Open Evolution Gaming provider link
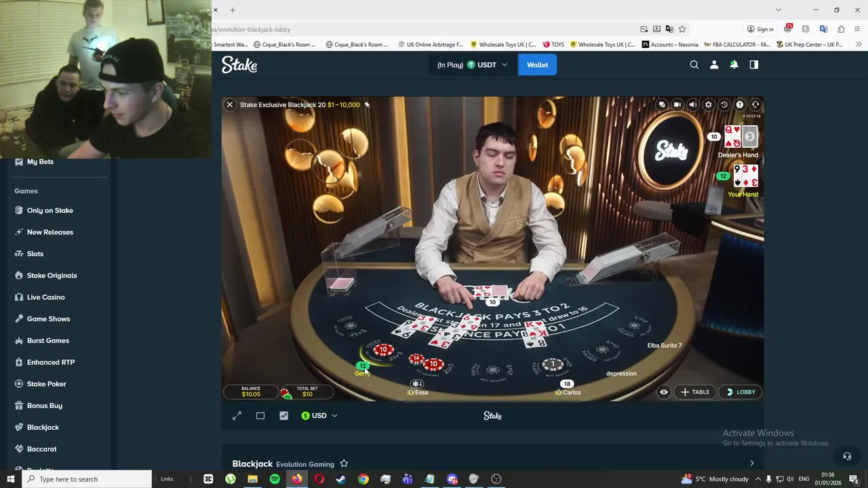This screenshot has height=488, width=868. pos(305,464)
